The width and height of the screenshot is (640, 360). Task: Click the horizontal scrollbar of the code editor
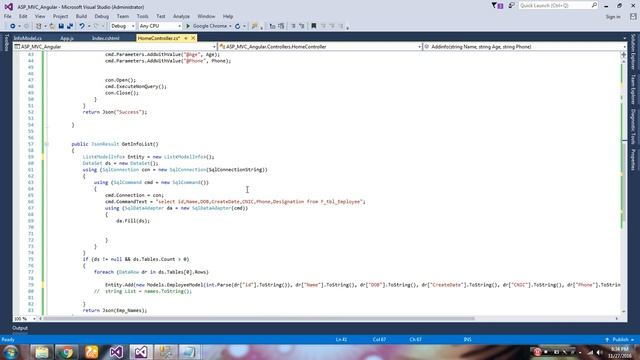tap(259, 318)
